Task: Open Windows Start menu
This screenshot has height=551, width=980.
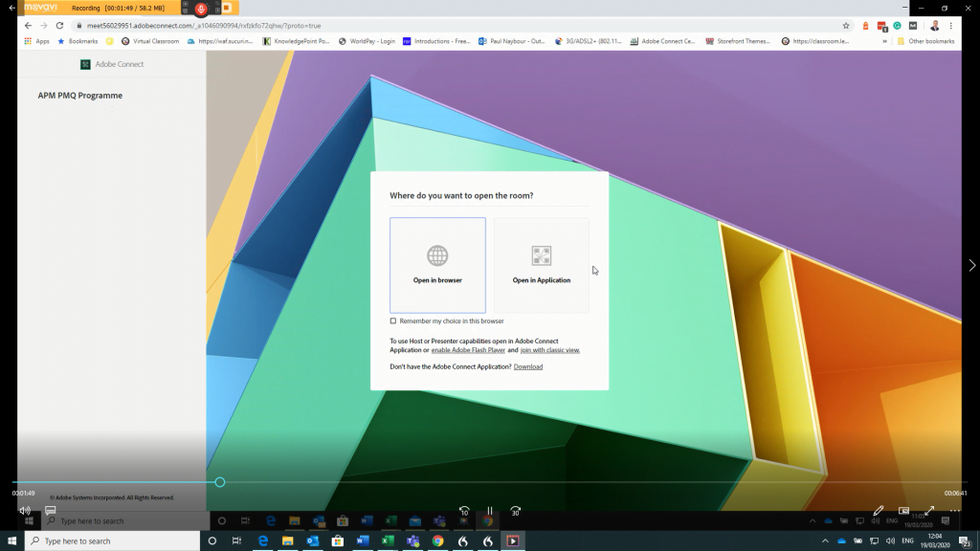Action: (11, 540)
